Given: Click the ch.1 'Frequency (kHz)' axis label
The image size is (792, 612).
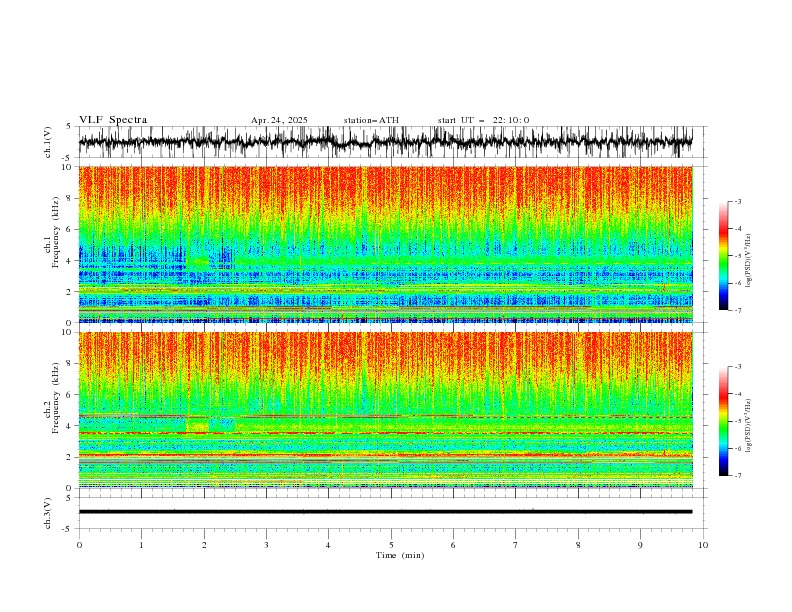Looking at the screenshot, I should pos(56,233).
